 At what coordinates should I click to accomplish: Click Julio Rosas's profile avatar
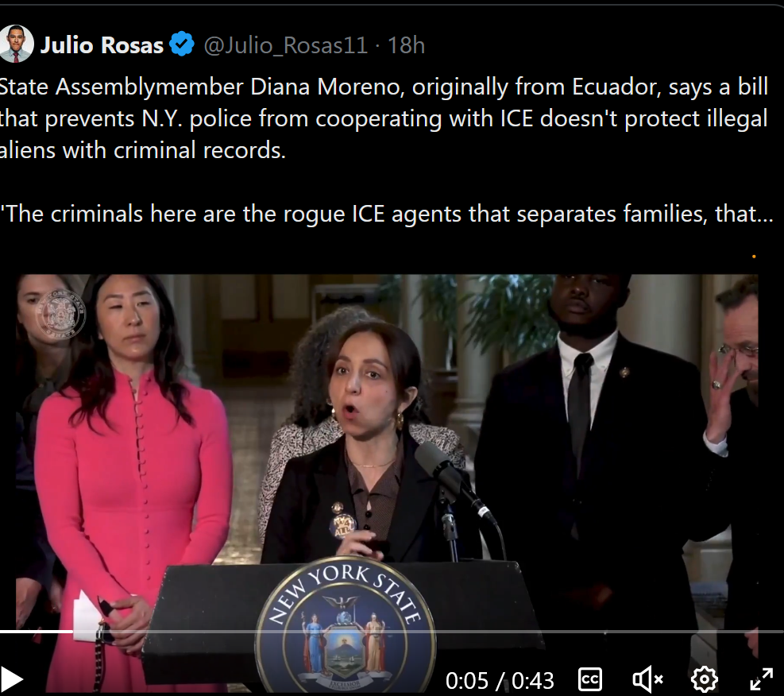pyautogui.click(x=17, y=44)
